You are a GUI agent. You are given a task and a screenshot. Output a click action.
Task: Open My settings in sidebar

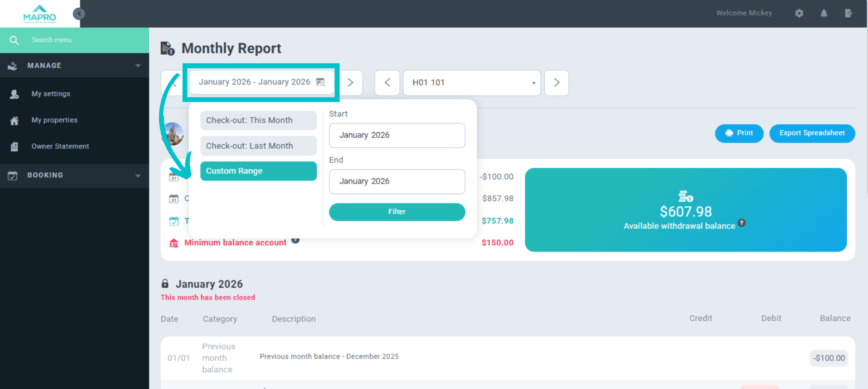tap(51, 94)
